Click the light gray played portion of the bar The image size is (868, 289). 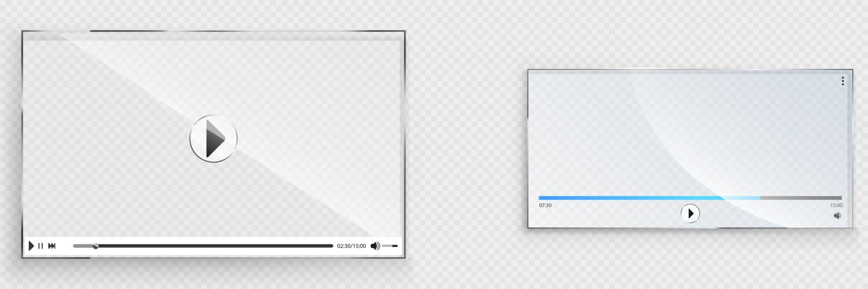tap(83, 246)
